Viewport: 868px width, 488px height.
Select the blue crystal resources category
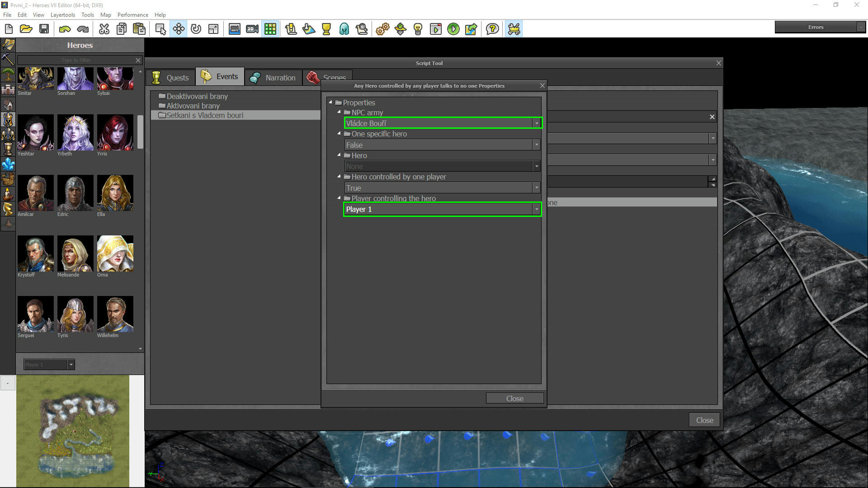[x=8, y=164]
